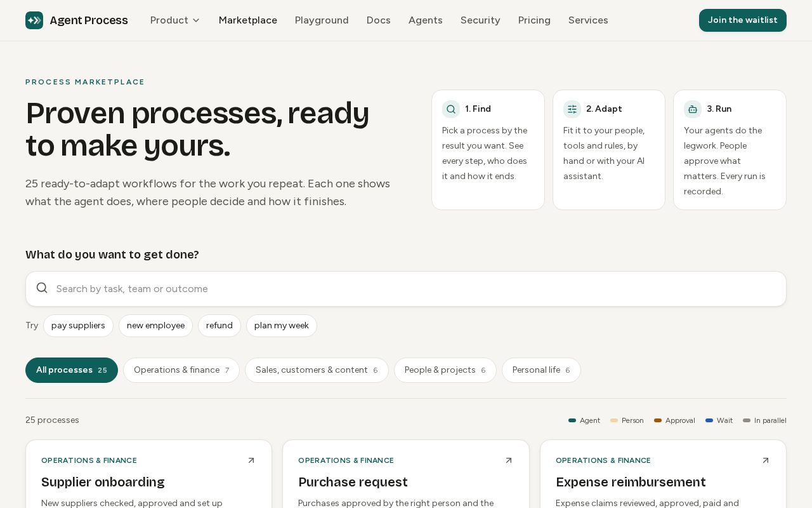The width and height of the screenshot is (812, 508).
Task: Navigate to the Agents page
Action: tap(426, 20)
